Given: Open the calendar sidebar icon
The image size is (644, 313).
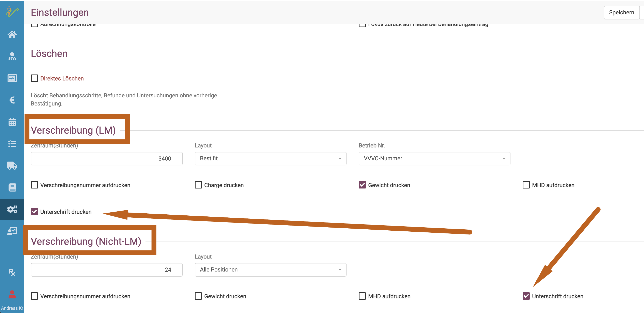Looking at the screenshot, I should tap(12, 122).
